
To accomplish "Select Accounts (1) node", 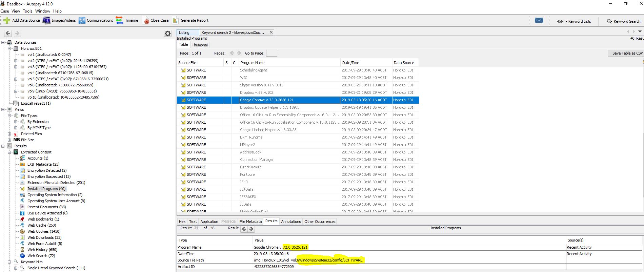I will pyautogui.click(x=38, y=158).
